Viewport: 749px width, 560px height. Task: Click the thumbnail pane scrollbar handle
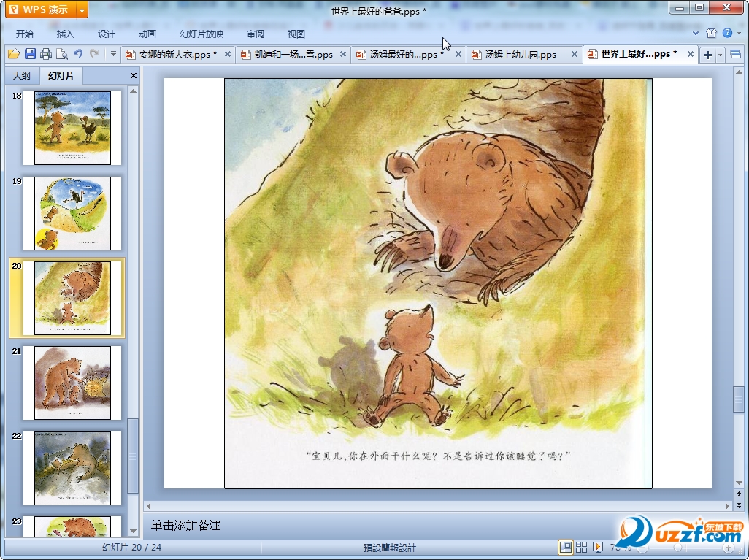click(134, 456)
